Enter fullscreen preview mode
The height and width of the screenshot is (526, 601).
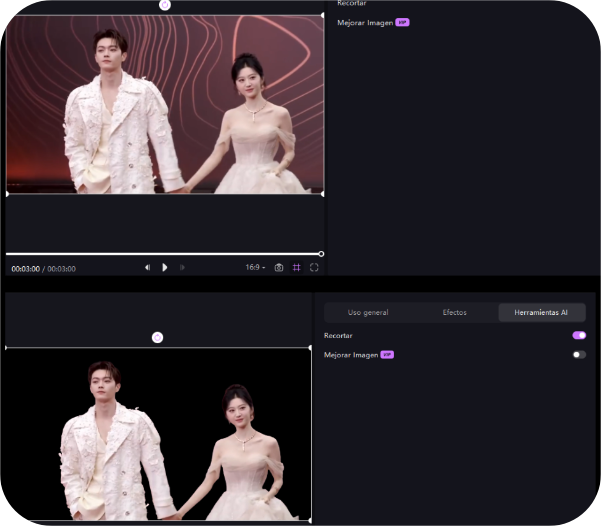314,268
